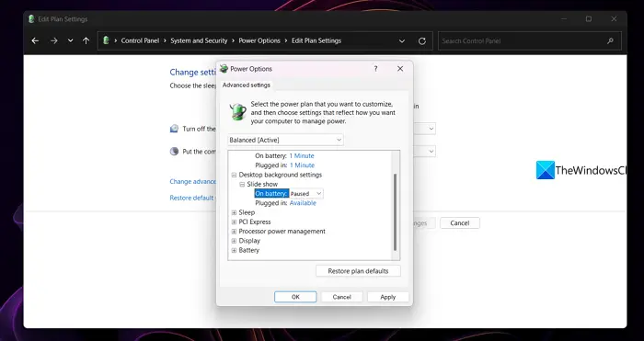Open the Balanced [Active] plan dropdown

285,140
